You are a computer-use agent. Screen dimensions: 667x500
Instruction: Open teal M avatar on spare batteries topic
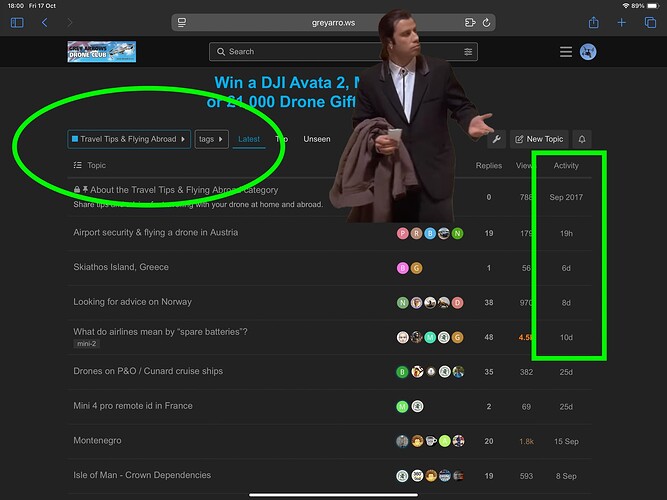430,337
